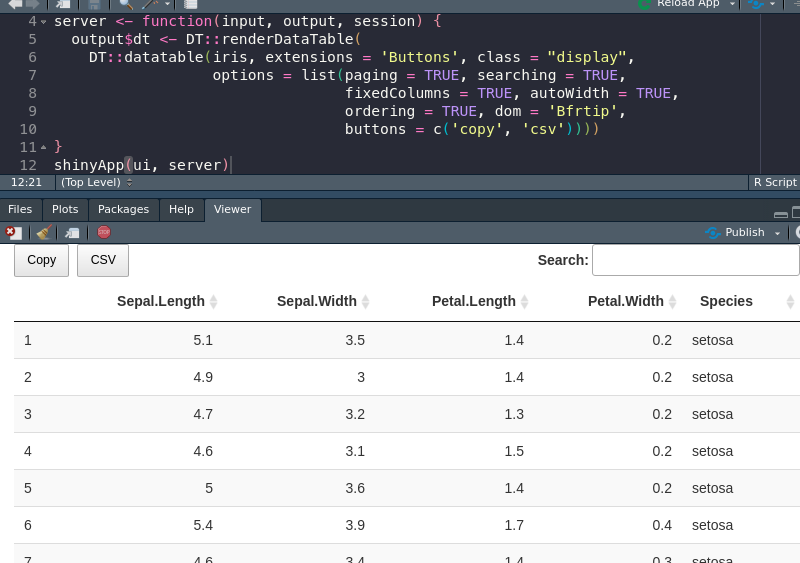Open the Publish dropdown arrow

777,233
